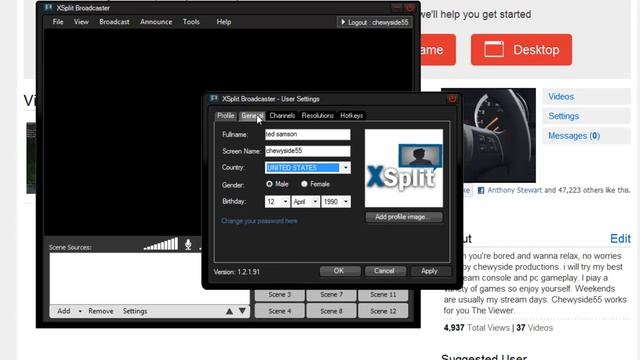Click the Screen Name input field
Viewport: 640px width, 360px height.
point(307,151)
